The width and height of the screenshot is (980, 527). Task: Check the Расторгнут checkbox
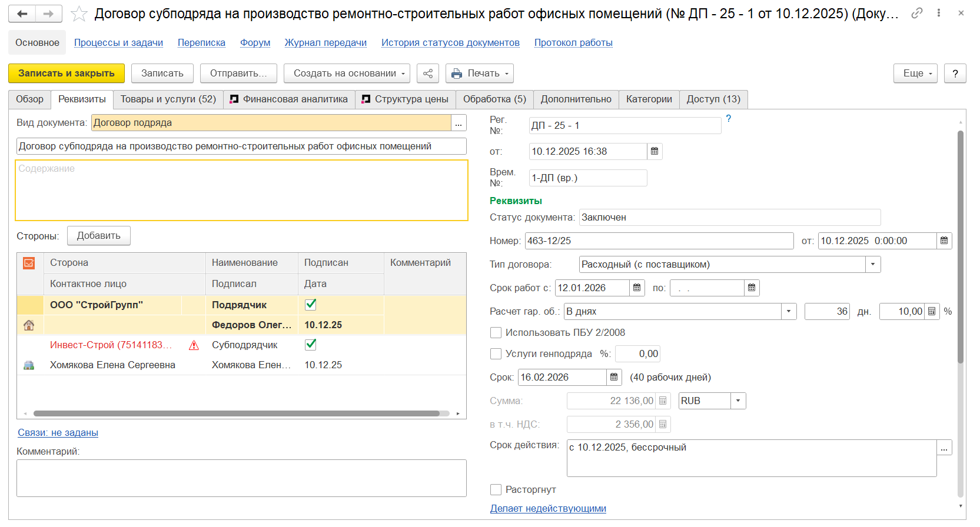[496, 490]
